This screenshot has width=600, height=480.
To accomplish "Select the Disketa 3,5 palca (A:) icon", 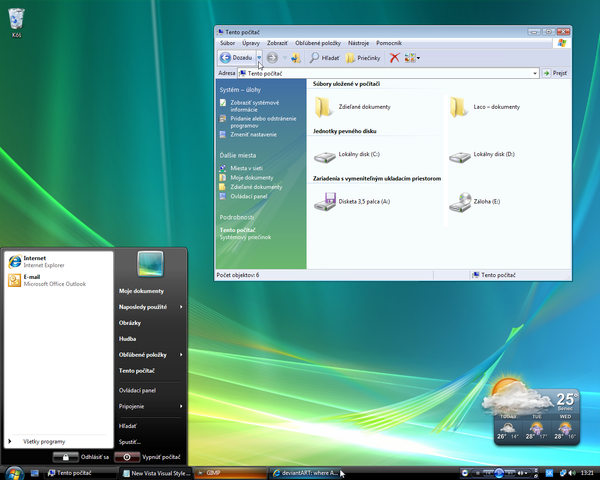I will pos(324,201).
